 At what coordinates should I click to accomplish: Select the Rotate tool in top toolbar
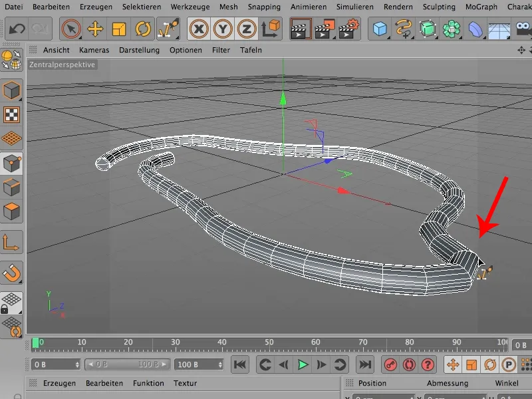pyautogui.click(x=143, y=29)
